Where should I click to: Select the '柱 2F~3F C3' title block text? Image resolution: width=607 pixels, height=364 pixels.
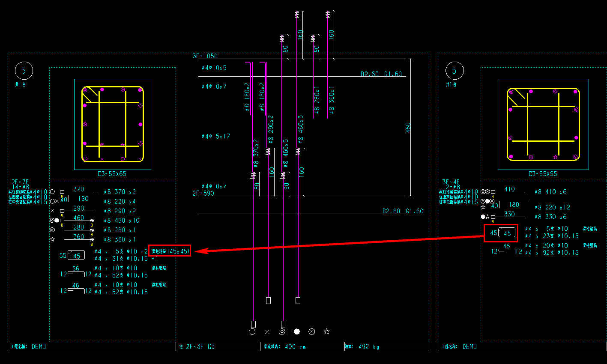pyautogui.click(x=197, y=347)
